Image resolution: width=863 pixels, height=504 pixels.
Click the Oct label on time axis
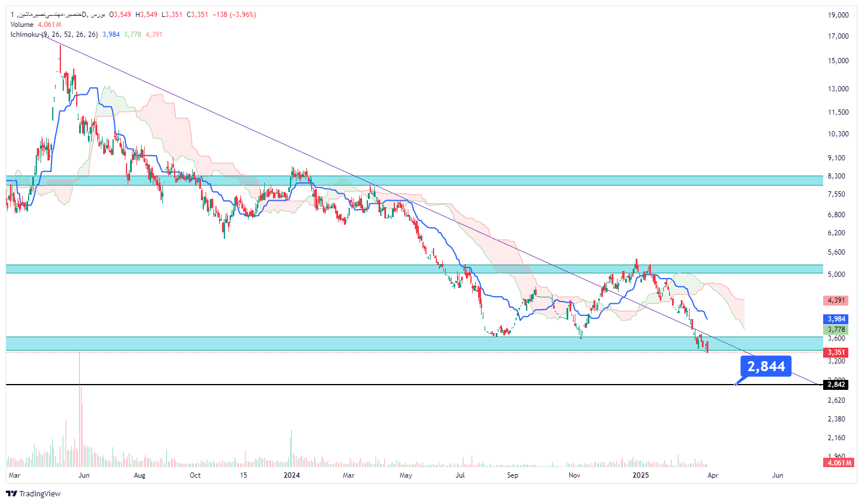tap(195, 475)
